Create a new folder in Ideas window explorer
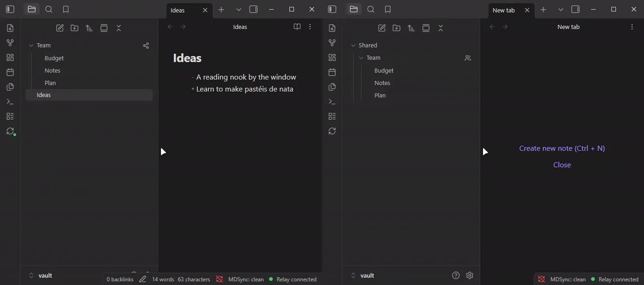The image size is (644, 285). click(74, 28)
